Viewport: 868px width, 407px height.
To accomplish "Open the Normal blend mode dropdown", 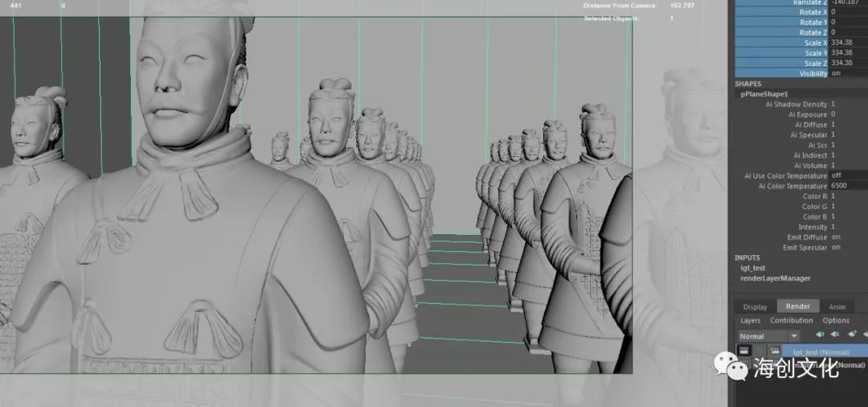I will coord(768,335).
